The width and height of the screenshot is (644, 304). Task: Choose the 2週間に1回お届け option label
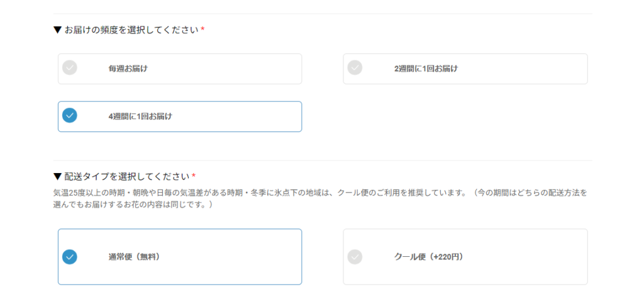click(x=426, y=68)
